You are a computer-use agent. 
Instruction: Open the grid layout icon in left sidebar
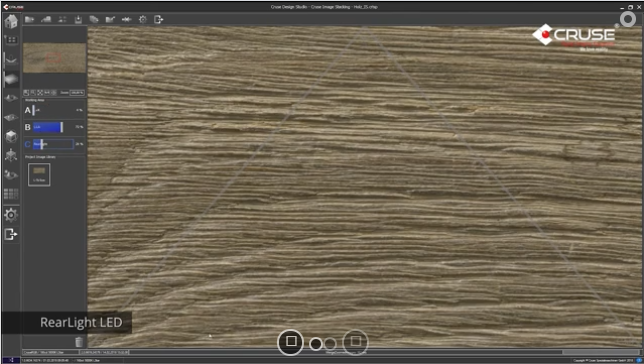[11, 40]
